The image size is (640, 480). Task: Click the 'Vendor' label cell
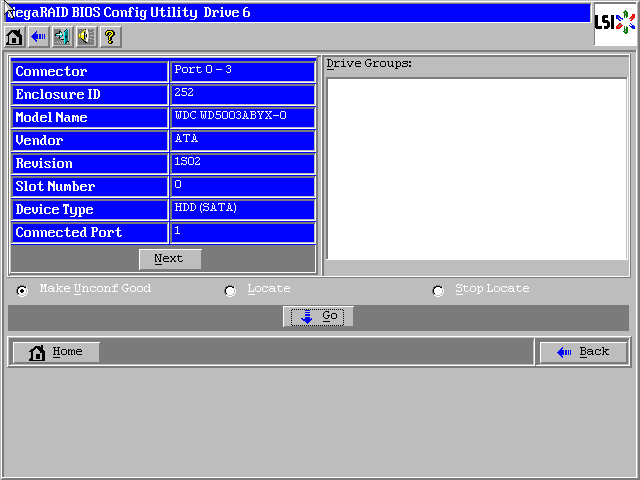(90, 140)
